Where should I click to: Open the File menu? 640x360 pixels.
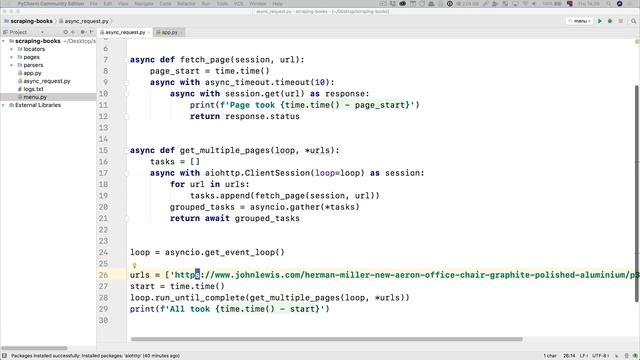click(x=93, y=4)
